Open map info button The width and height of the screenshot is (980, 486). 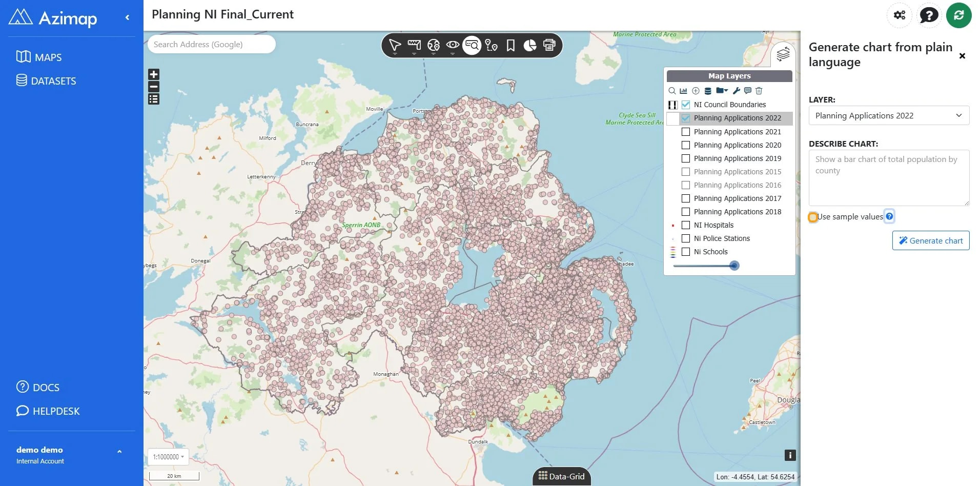click(790, 455)
